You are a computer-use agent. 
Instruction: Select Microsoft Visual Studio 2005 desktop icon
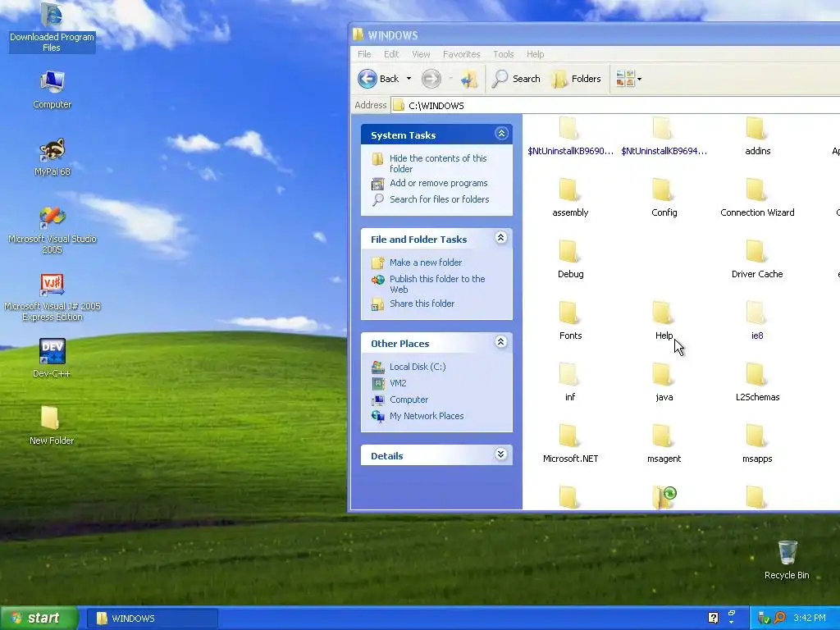point(52,231)
